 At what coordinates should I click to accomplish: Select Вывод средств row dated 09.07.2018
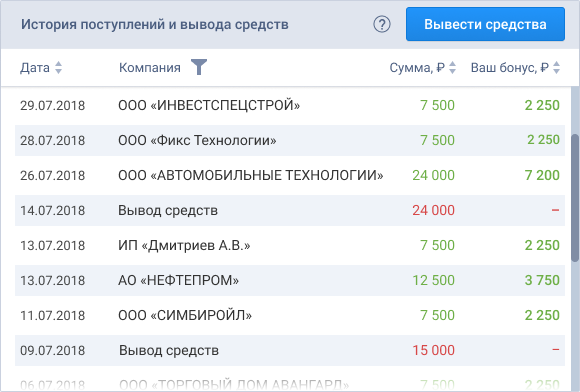[x=290, y=350]
